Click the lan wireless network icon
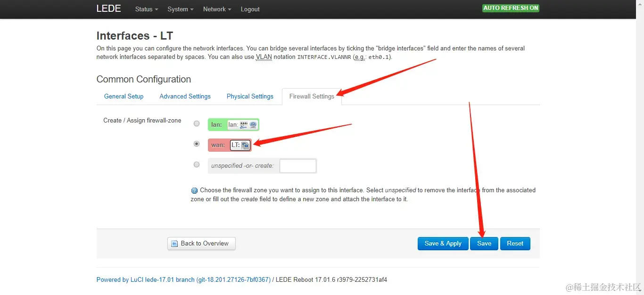Screen dimensions: 644x295 (253, 125)
